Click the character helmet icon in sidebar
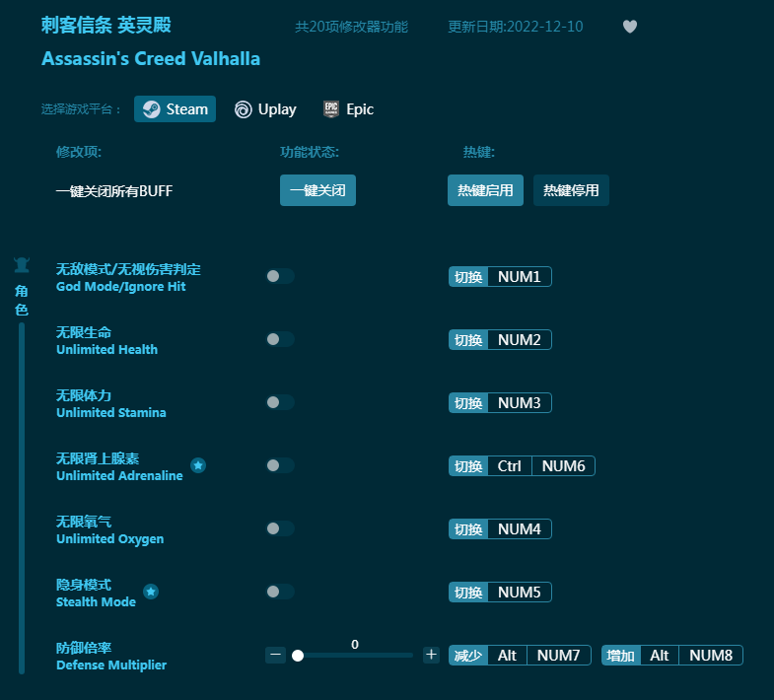This screenshot has height=700, width=774. coord(22,265)
